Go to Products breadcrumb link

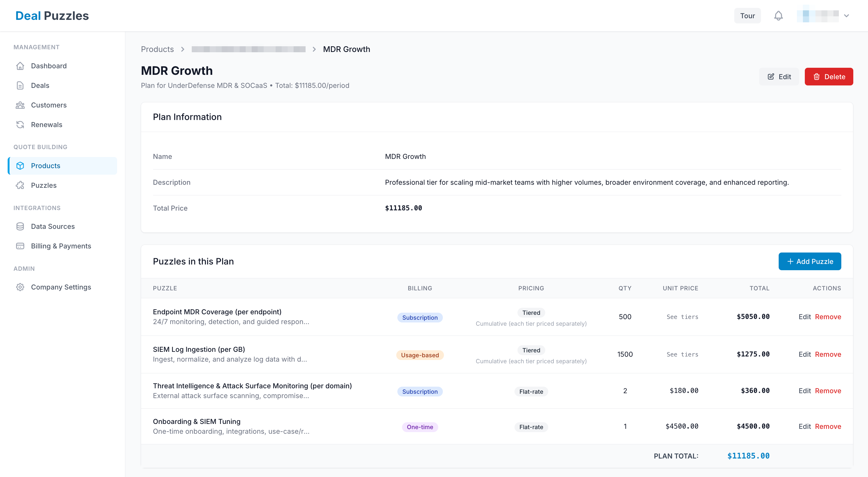pyautogui.click(x=157, y=49)
